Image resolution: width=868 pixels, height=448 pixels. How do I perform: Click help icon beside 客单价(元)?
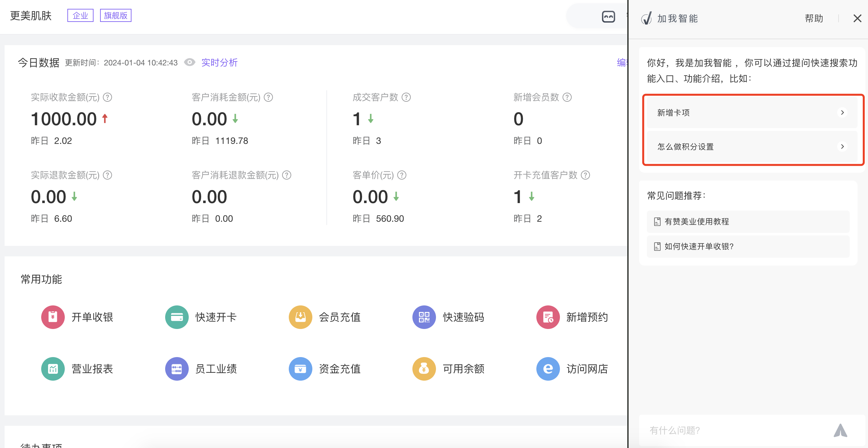coord(402,175)
